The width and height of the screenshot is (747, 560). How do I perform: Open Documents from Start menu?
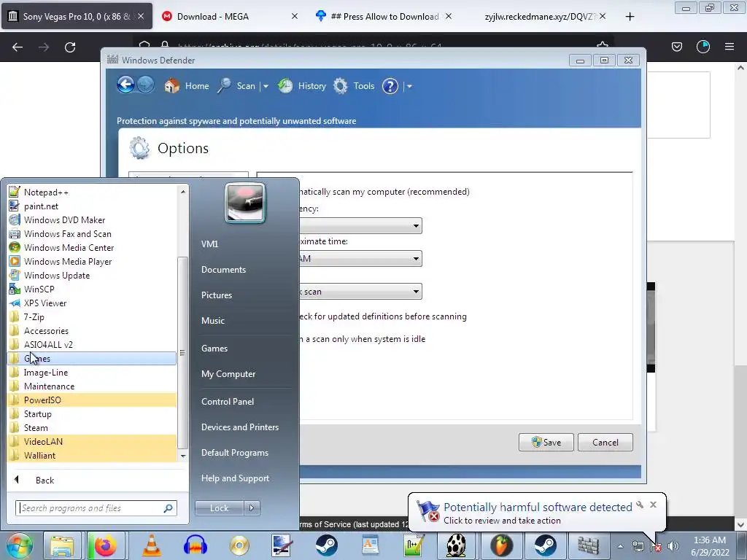223,270
